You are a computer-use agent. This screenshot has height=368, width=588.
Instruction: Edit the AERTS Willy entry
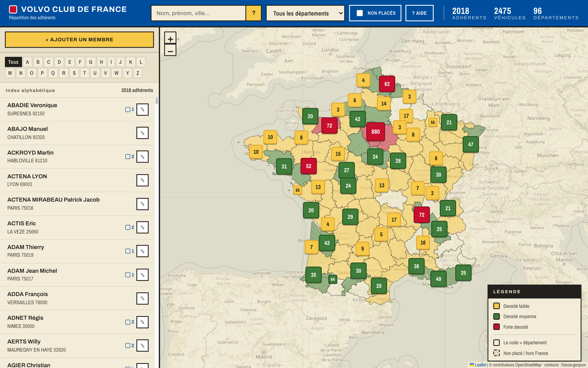142,346
